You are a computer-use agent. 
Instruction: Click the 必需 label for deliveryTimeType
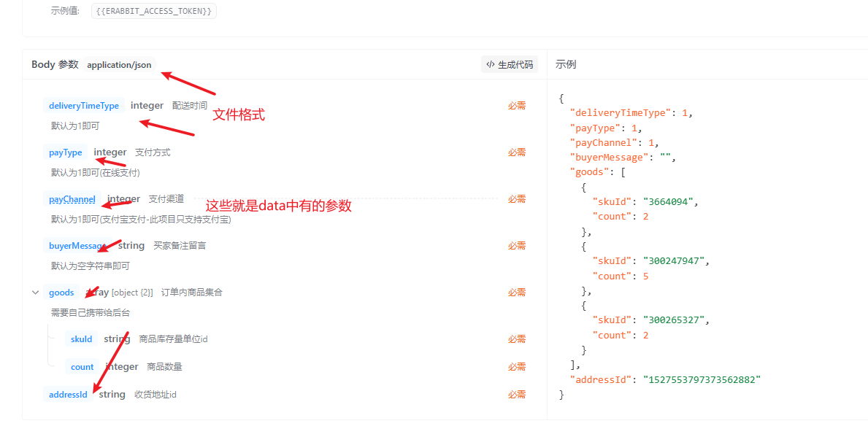click(517, 106)
